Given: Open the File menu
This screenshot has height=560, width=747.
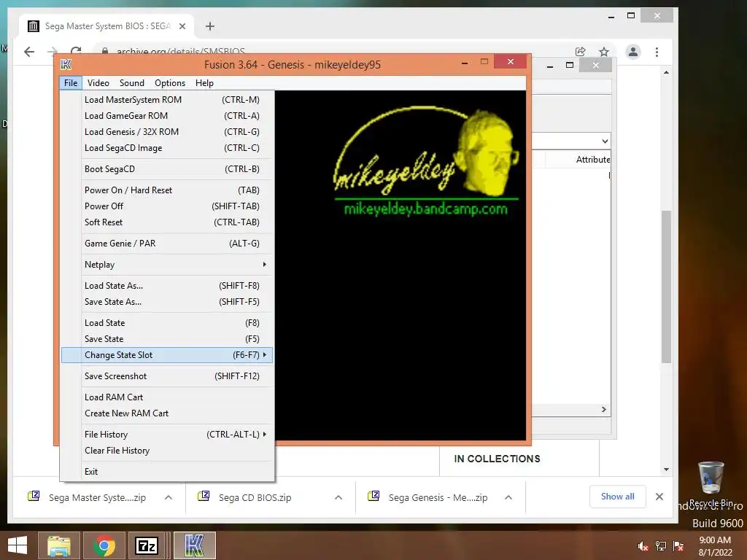Looking at the screenshot, I should [71, 83].
